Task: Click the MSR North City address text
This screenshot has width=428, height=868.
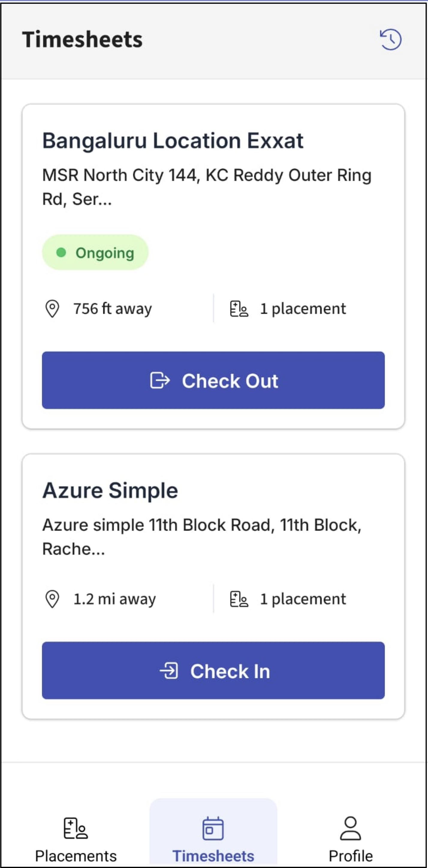Action: (207, 187)
